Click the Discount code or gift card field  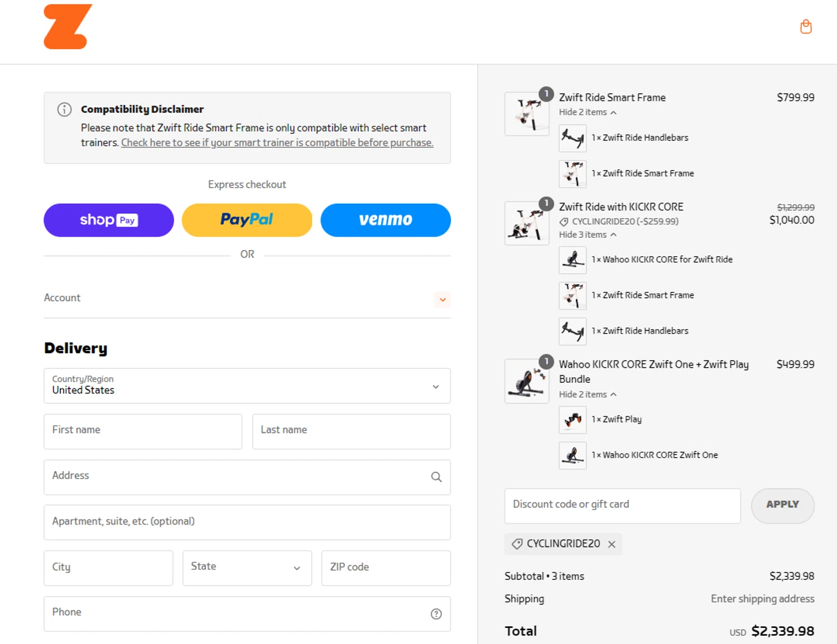(622, 506)
